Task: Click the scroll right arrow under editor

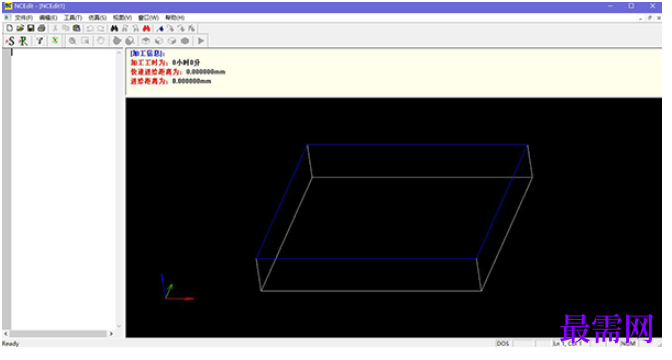Action: click(111, 333)
